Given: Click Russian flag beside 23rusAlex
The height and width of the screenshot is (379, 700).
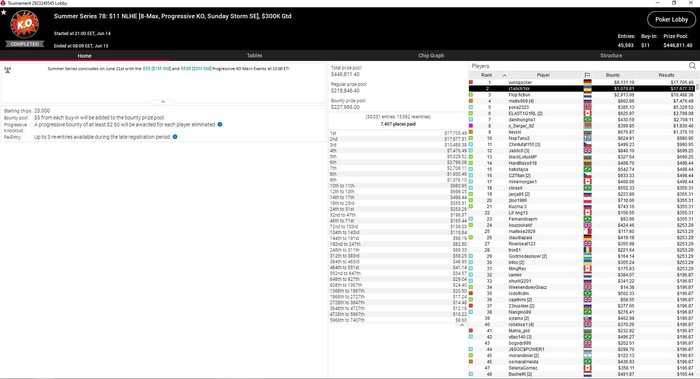Looking at the screenshot, I should click(588, 306).
